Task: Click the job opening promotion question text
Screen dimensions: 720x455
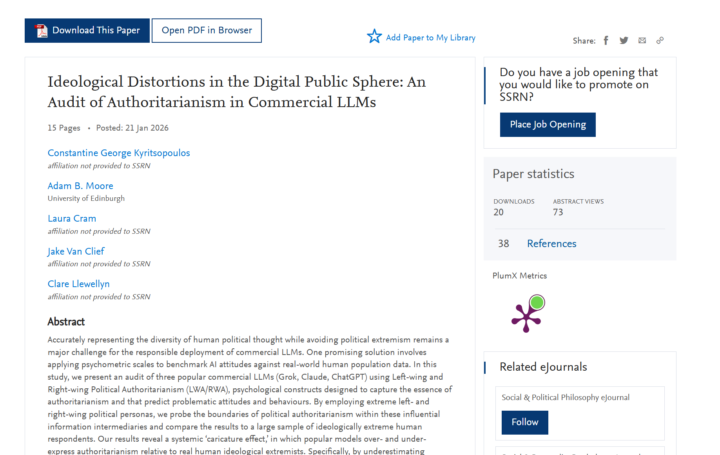Action: tap(579, 84)
